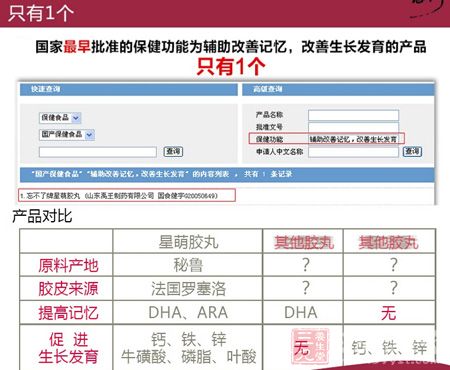Click the 胶皮来源 row header
Image resolution: width=450 pixels, height=370 pixels.
68,289
